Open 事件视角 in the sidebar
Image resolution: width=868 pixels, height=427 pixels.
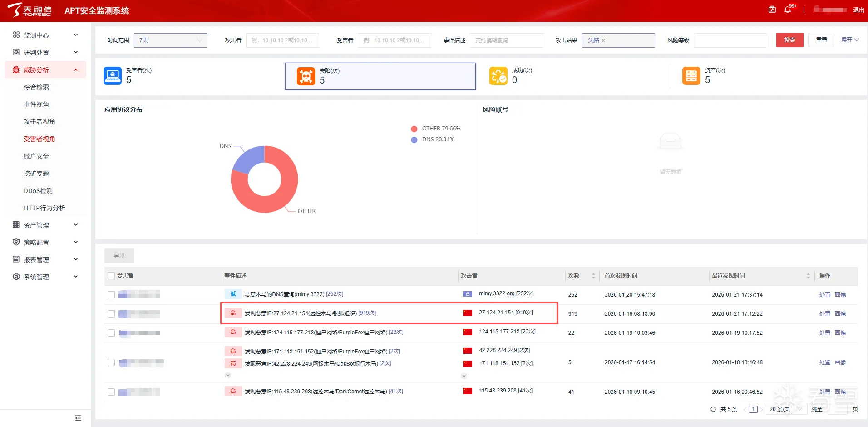click(36, 104)
